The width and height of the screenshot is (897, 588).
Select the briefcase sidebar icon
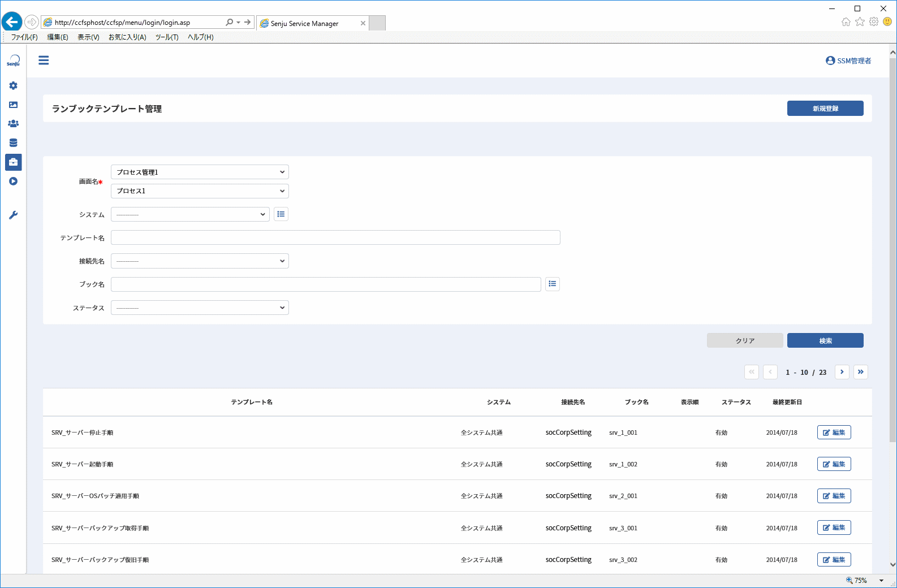pos(13,162)
